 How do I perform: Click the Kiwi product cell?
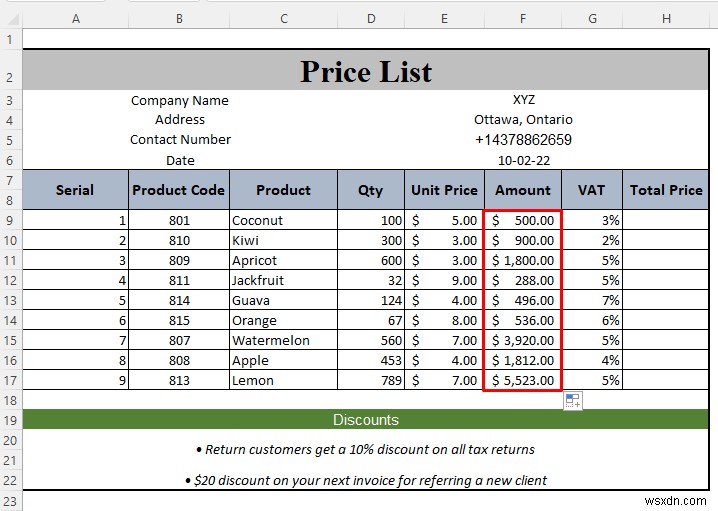[283, 240]
